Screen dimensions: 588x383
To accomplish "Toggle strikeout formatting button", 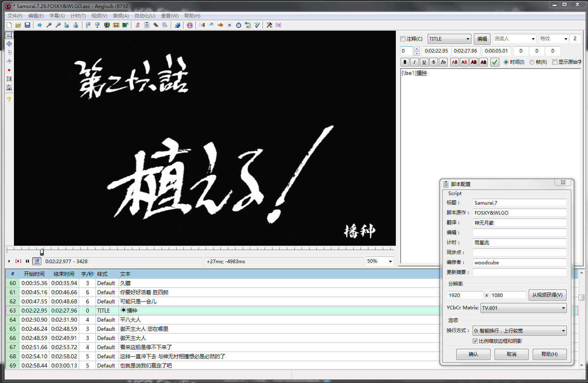I will [434, 62].
